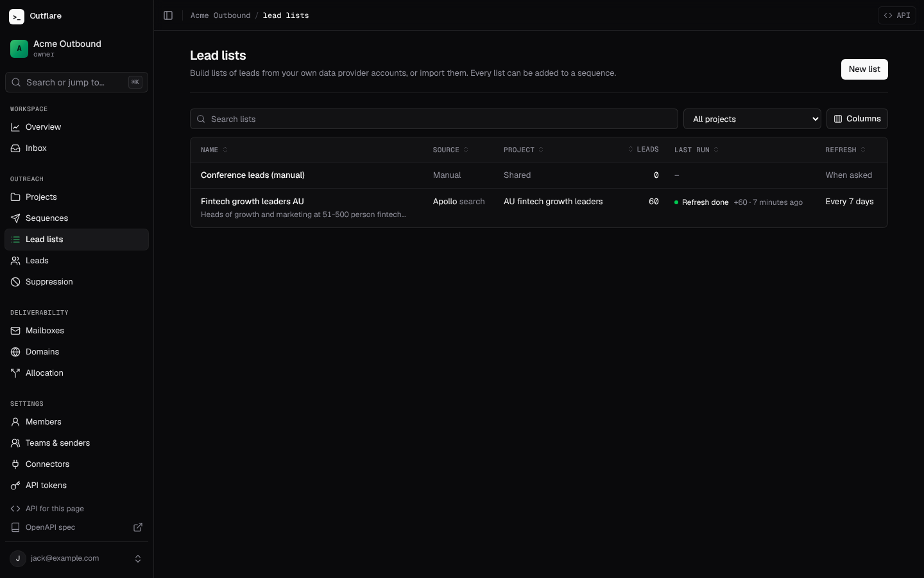Click the Connectors plug icon

click(15, 464)
